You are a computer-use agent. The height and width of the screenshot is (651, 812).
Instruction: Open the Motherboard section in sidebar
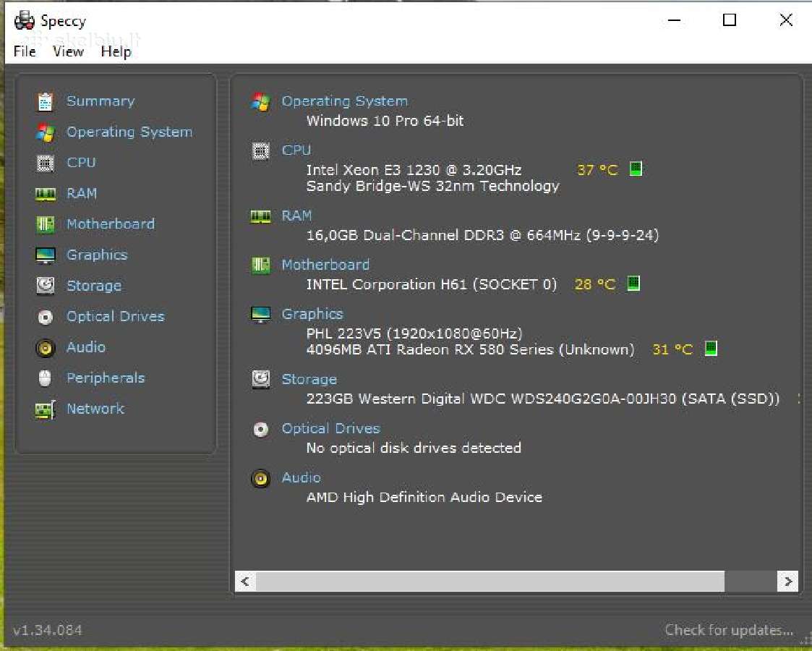coord(111,224)
